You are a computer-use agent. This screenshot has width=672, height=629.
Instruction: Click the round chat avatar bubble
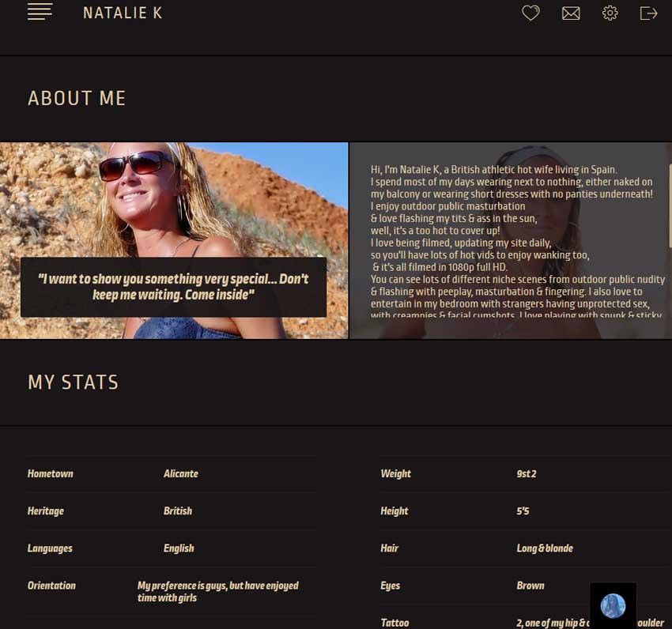click(613, 606)
